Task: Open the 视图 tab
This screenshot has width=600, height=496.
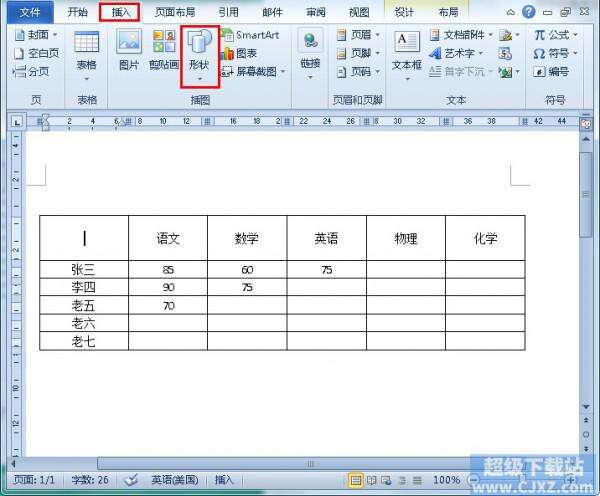Action: 359,12
